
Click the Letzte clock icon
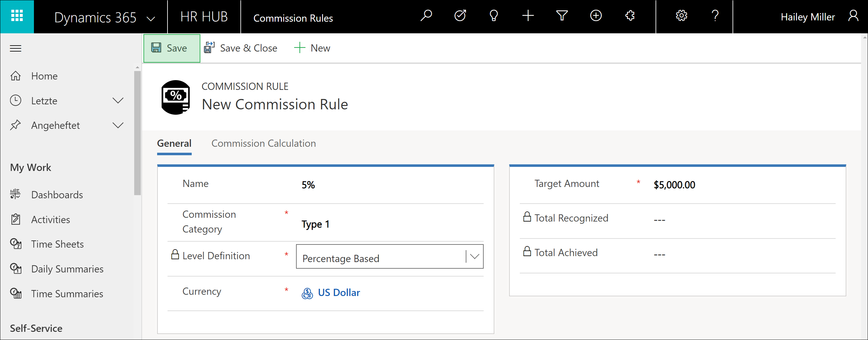point(15,101)
